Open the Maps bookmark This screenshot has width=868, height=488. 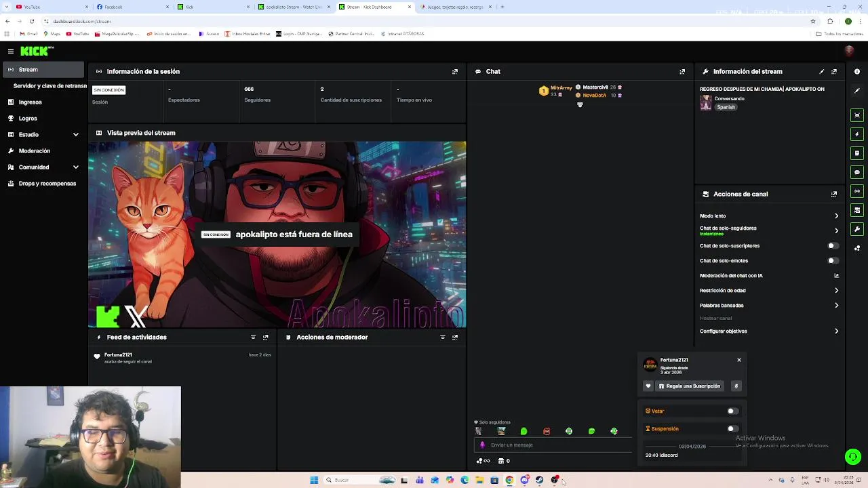pos(52,34)
